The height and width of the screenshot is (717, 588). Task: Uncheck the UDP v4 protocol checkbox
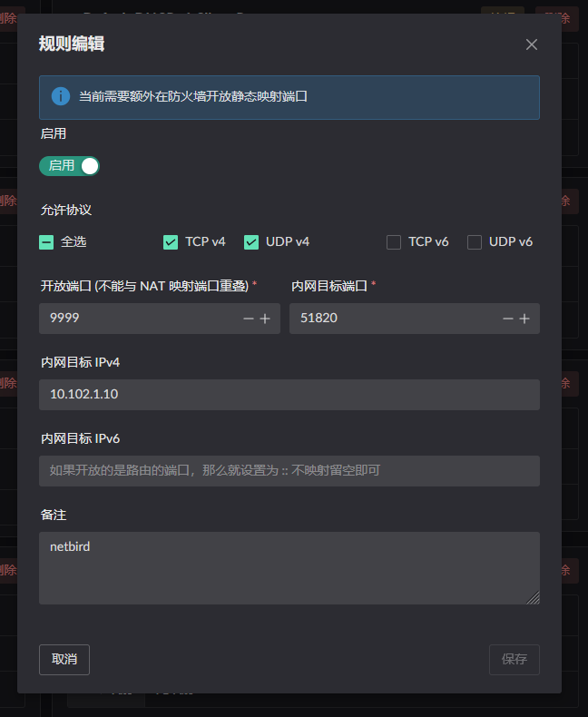click(251, 242)
